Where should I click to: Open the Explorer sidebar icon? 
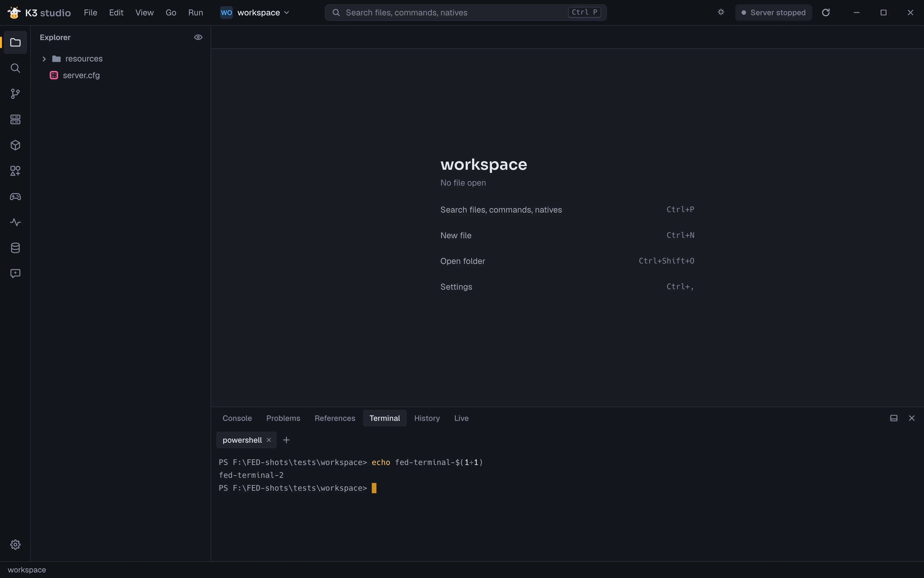coord(15,42)
